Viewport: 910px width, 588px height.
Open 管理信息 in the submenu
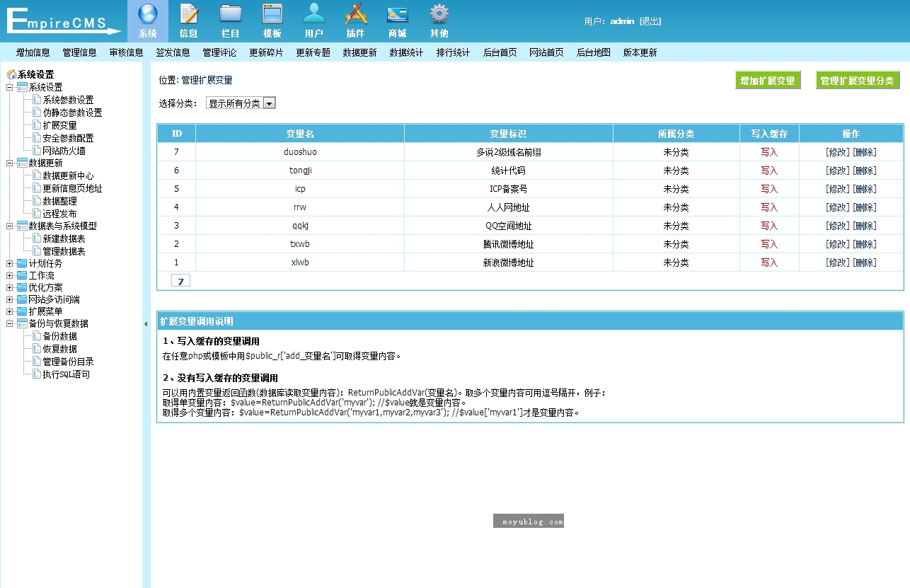coord(80,52)
